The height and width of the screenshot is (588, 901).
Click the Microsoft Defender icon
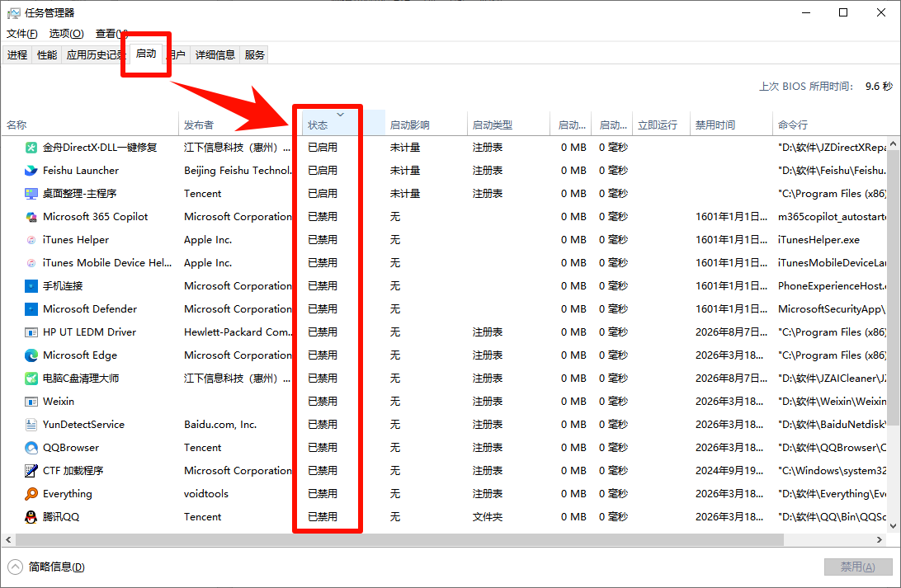tap(31, 309)
